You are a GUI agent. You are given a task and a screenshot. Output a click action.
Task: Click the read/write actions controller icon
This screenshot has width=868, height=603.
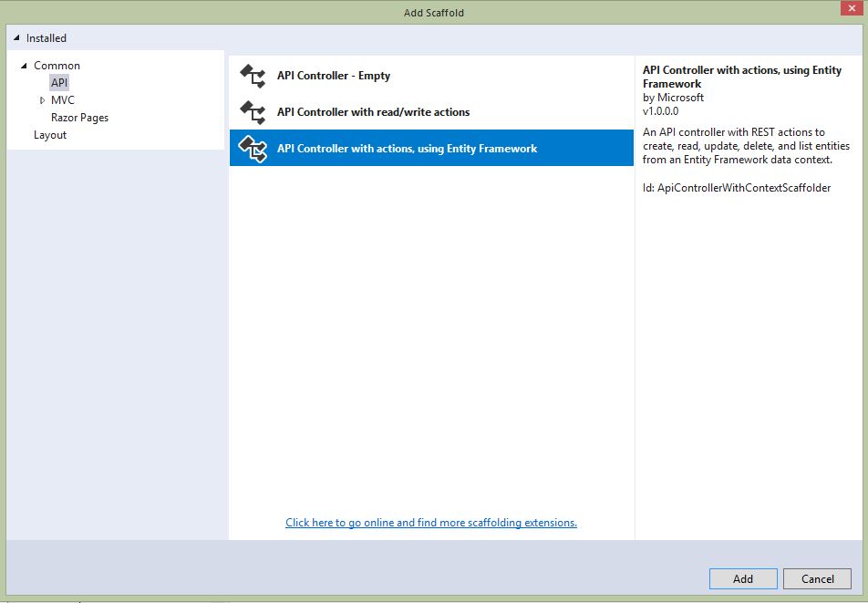tap(253, 112)
